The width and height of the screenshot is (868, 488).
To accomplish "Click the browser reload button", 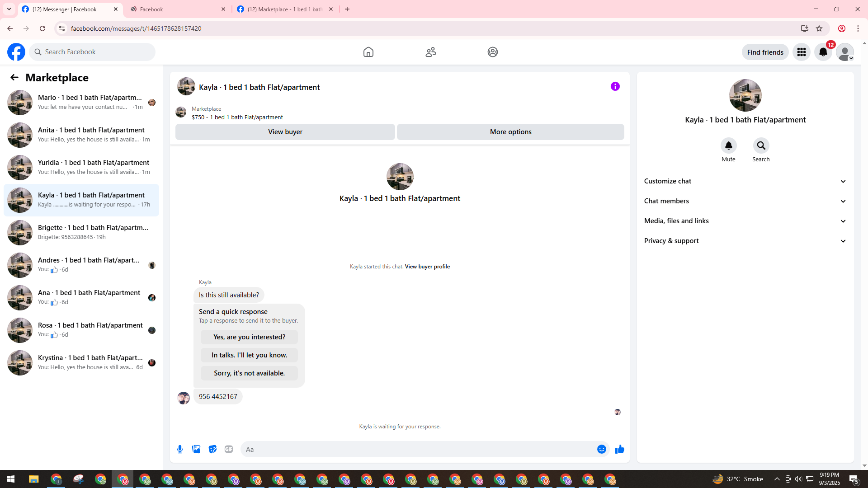I will pyautogui.click(x=42, y=28).
